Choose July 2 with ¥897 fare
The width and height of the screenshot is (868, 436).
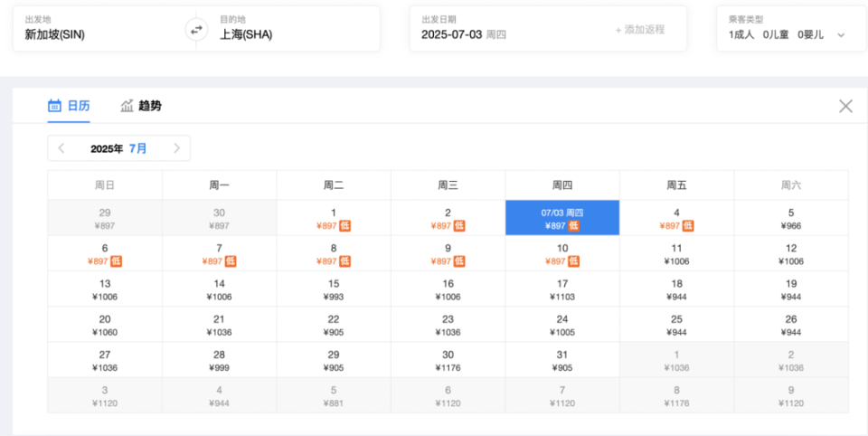(x=448, y=218)
